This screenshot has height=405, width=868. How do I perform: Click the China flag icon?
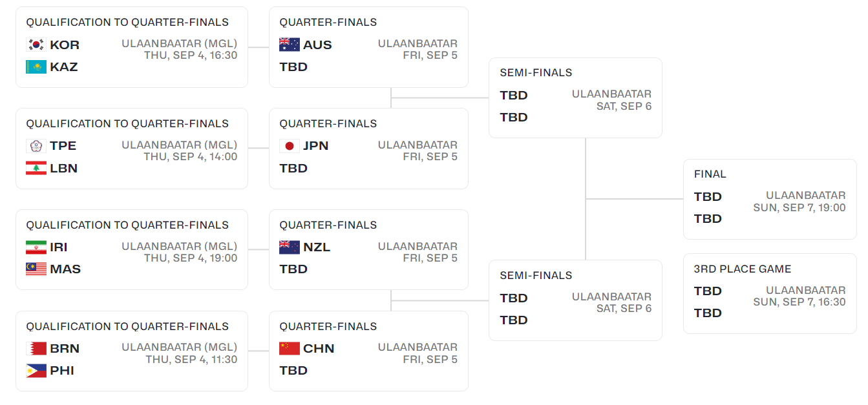(x=289, y=349)
